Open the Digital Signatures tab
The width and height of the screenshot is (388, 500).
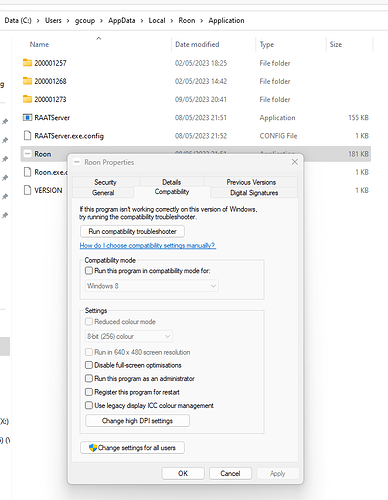click(254, 193)
